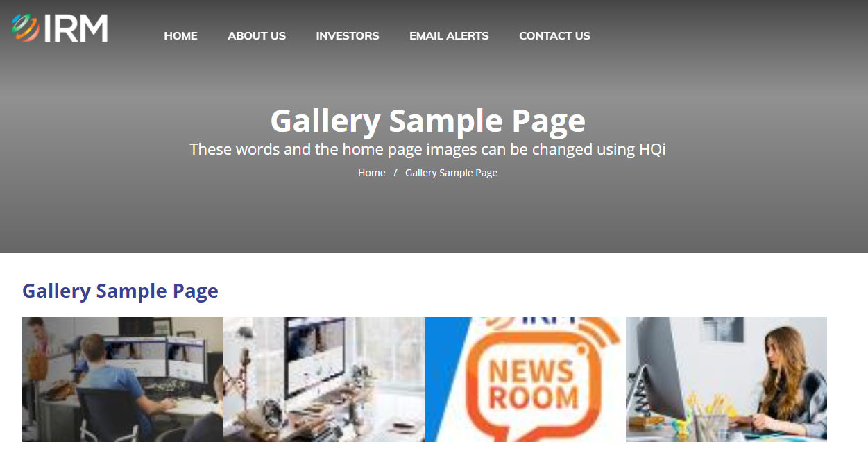Click the blue Gallery Sample Page heading
The height and width of the screenshot is (460, 868).
tap(120, 291)
